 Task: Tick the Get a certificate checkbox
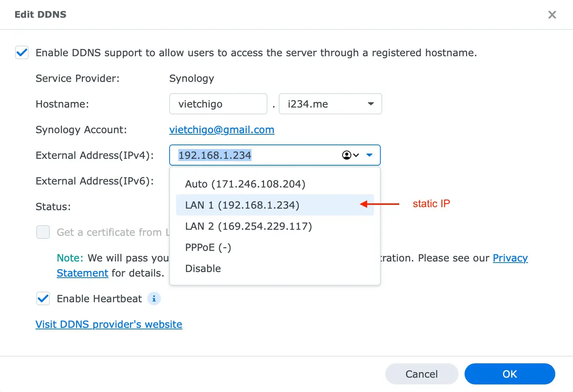(x=43, y=232)
